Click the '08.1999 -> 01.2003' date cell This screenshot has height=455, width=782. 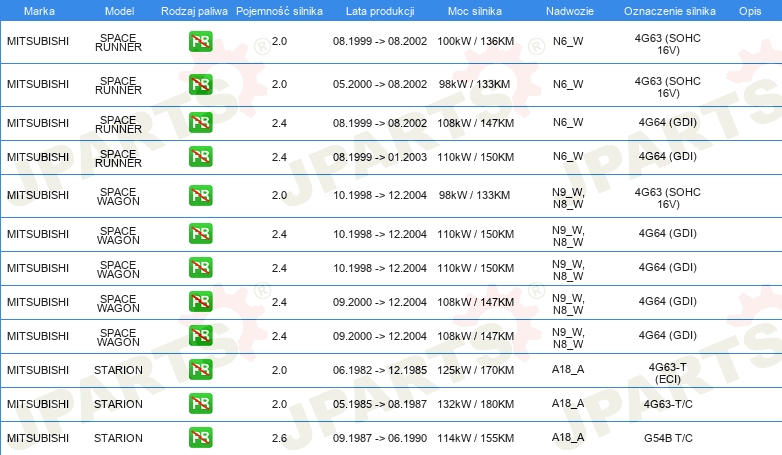tap(380, 157)
